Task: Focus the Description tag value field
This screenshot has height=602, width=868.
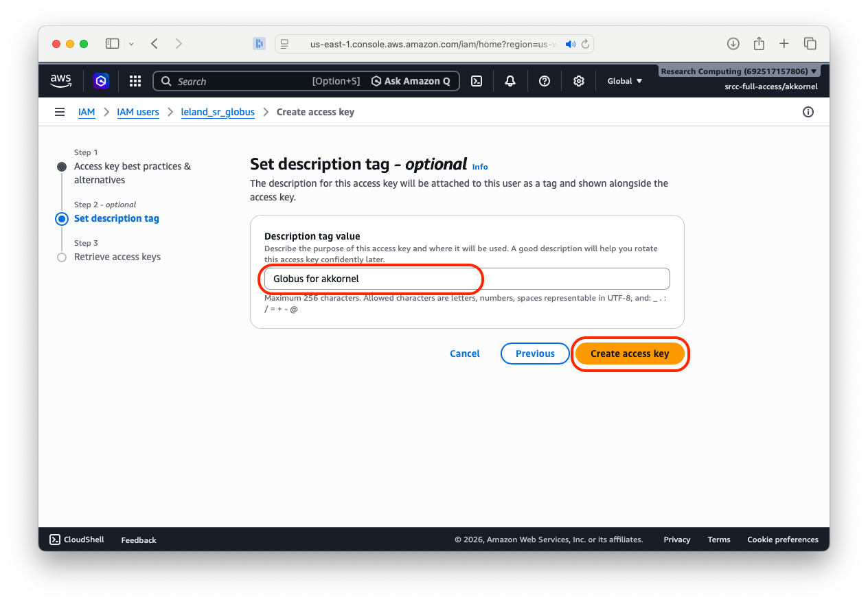Action: coord(467,279)
